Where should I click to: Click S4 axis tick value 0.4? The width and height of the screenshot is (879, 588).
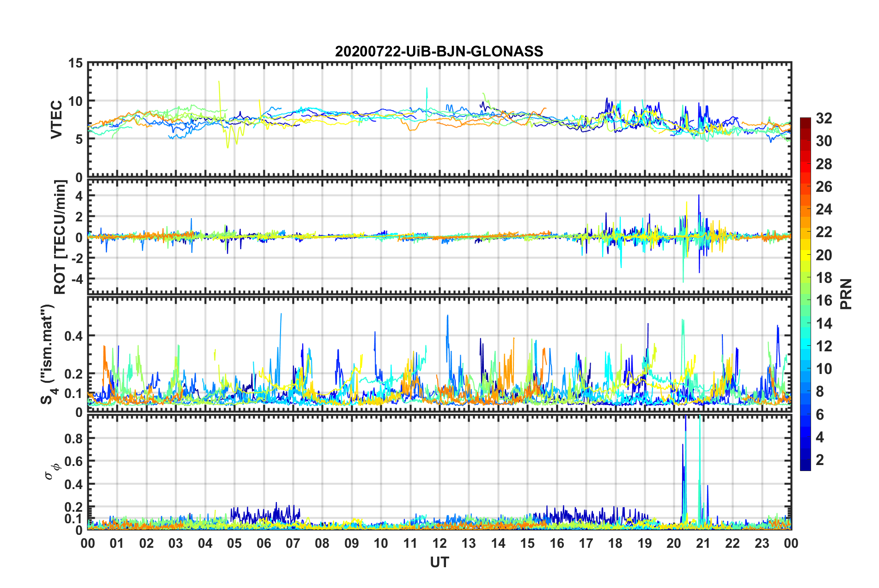[73, 336]
